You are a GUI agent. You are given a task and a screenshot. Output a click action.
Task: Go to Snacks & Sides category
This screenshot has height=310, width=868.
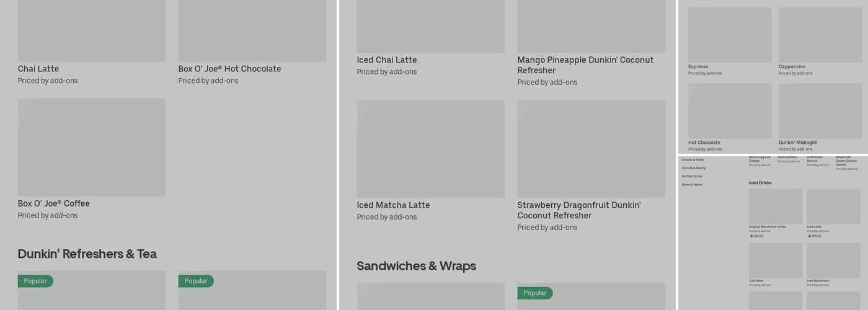(693, 159)
